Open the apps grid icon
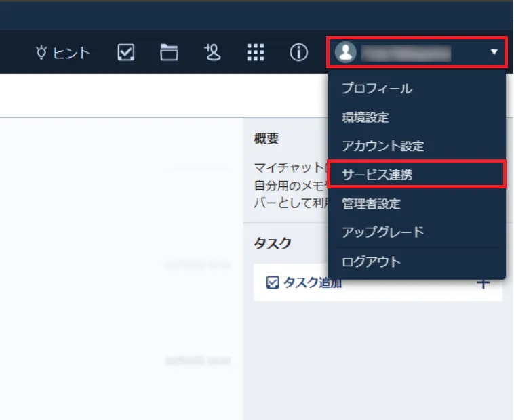This screenshot has height=420, width=514. point(256,53)
